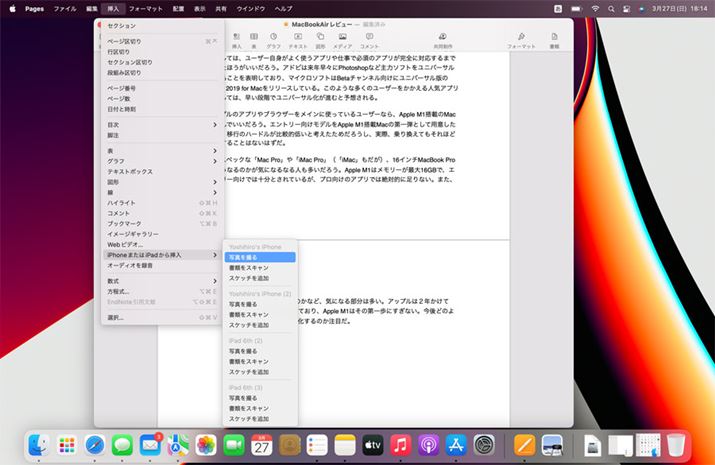Launch Music from the Dock
Viewport: 715px width, 465px height.
coord(400,445)
